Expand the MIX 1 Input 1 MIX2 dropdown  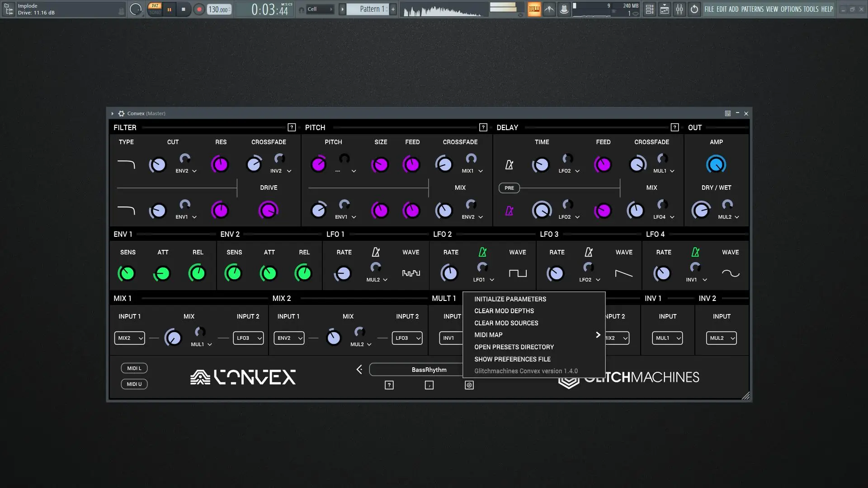click(129, 338)
